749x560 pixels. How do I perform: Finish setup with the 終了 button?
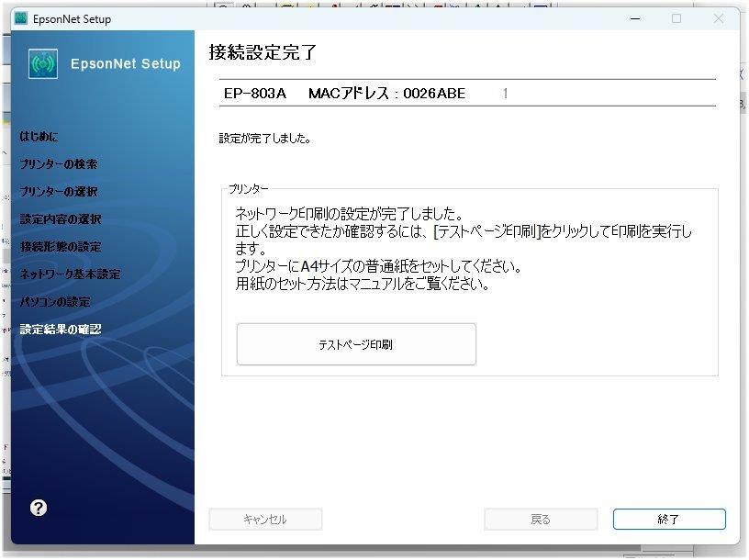point(669,519)
